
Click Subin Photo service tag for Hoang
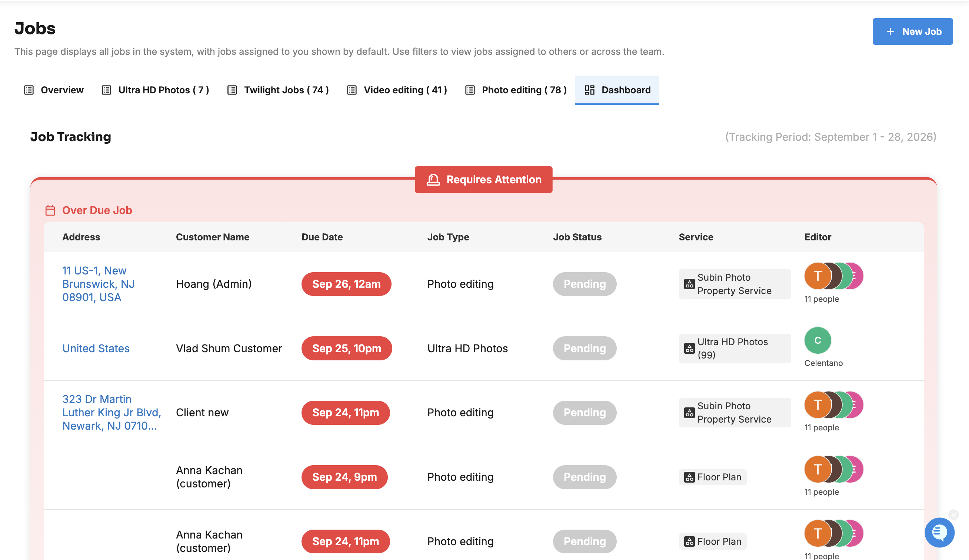click(735, 284)
